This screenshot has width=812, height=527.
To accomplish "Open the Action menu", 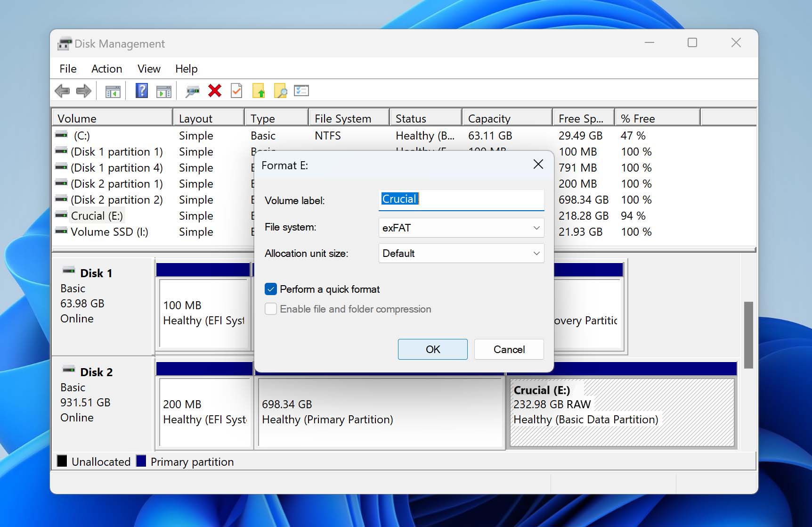I will (x=107, y=69).
